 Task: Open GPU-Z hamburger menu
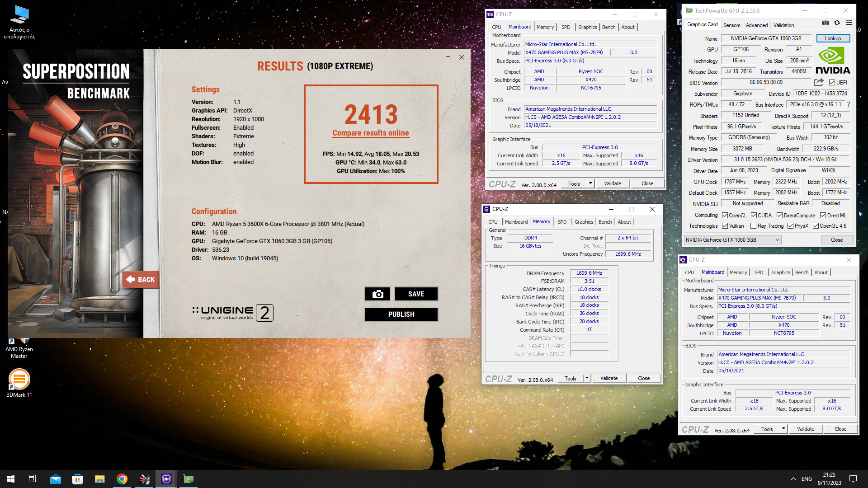pyautogui.click(x=849, y=23)
